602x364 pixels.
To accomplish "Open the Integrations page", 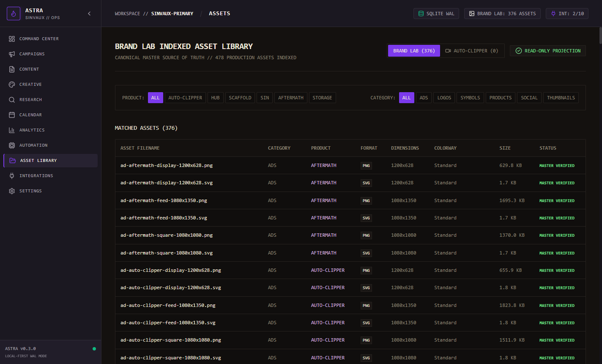I will coord(50,176).
